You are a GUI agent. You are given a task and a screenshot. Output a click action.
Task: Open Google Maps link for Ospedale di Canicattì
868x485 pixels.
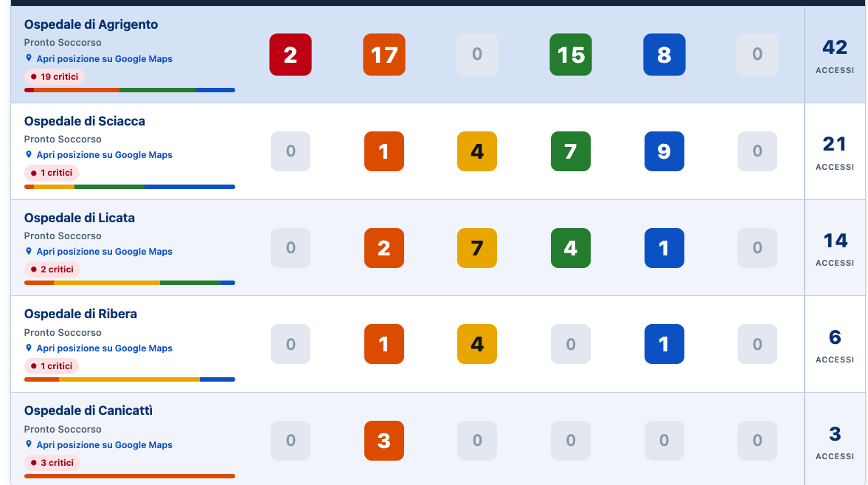click(x=104, y=444)
